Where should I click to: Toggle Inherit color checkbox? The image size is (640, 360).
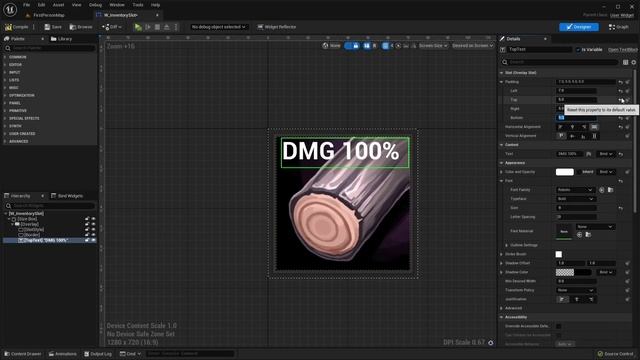[579, 172]
